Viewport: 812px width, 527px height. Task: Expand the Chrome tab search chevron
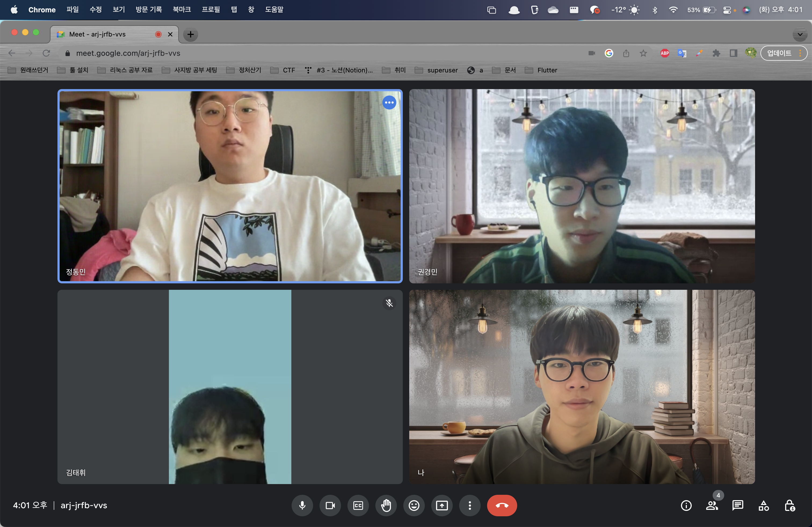[800, 34]
